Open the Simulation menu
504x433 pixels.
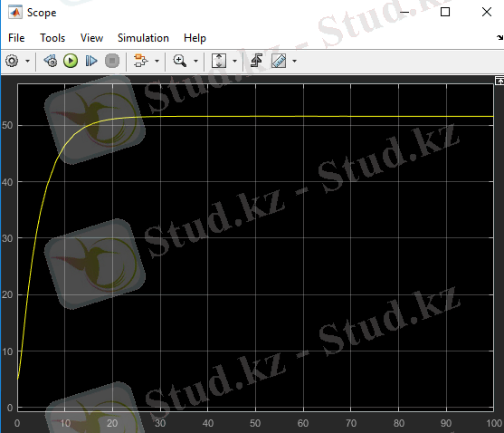coord(143,38)
